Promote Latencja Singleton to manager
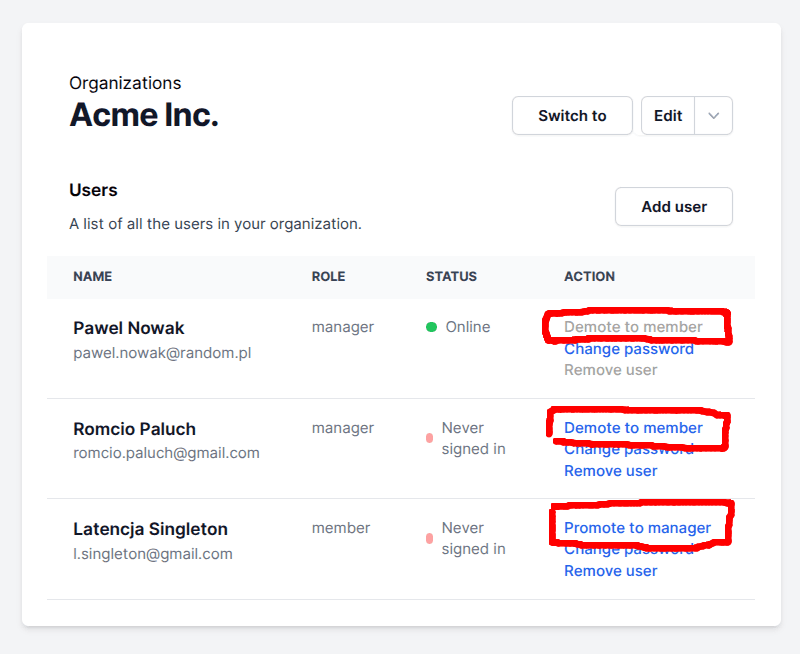Screen dimensions: 800x654 click(637, 528)
